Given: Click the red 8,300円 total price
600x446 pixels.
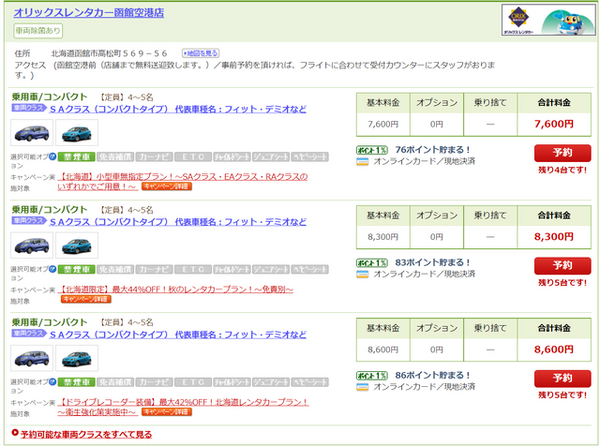Looking at the screenshot, I should click(554, 237).
